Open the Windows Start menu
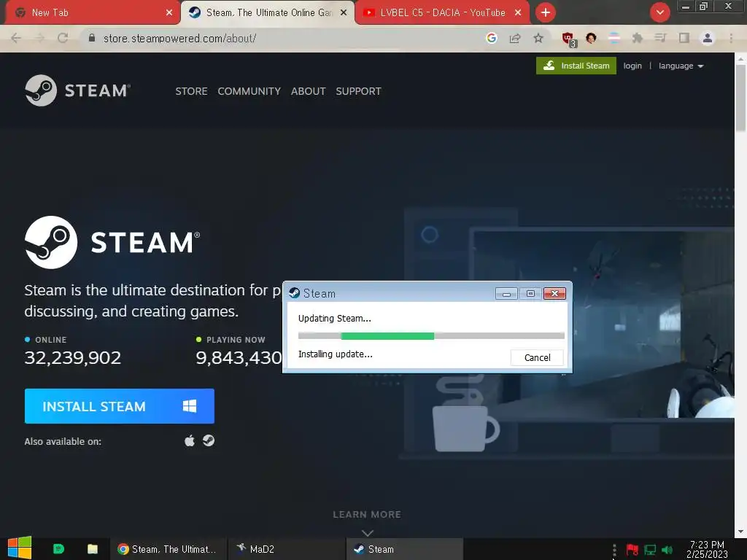Image resolution: width=747 pixels, height=560 pixels. (20, 548)
